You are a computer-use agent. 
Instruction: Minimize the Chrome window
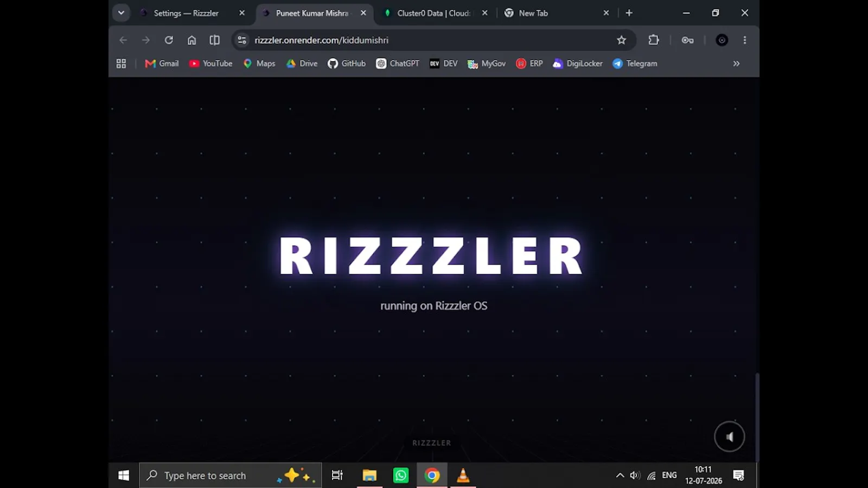pyautogui.click(x=686, y=13)
